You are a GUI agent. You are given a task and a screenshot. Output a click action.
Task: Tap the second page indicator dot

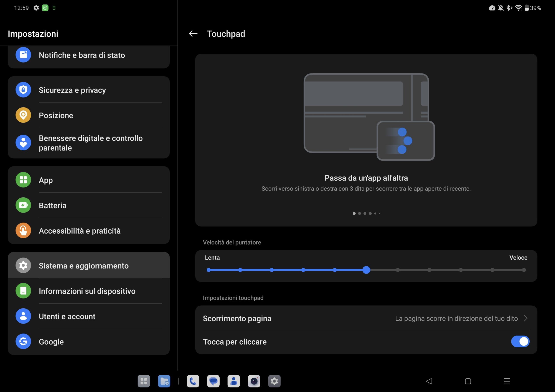(x=359, y=213)
